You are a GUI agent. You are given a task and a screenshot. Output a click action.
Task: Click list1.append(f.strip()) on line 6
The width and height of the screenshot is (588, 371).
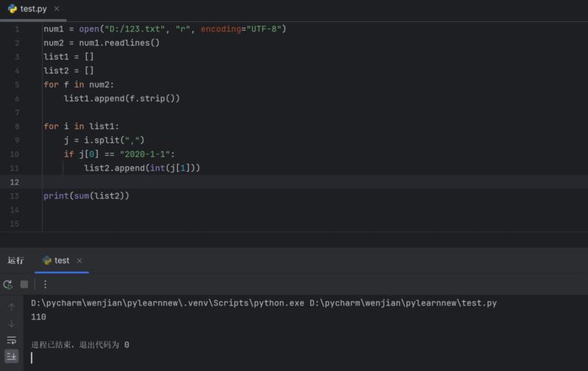click(122, 98)
